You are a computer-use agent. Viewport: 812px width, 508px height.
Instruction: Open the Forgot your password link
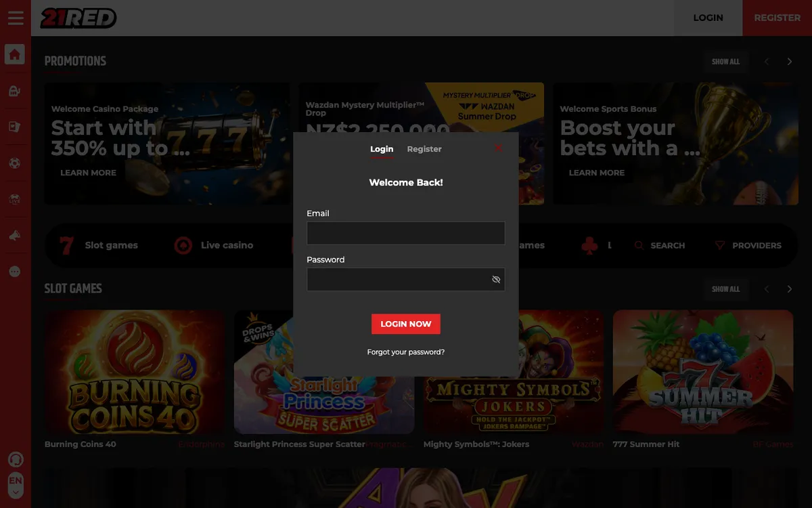(x=406, y=352)
